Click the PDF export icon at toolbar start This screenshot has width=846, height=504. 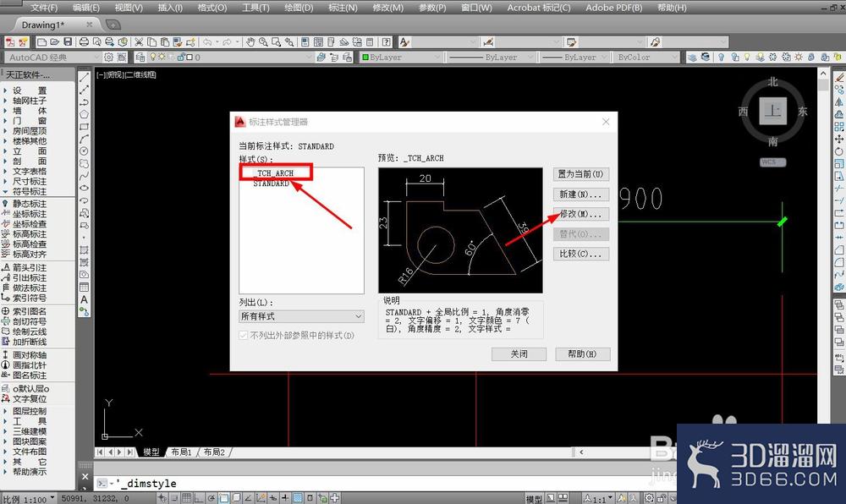pos(9,42)
